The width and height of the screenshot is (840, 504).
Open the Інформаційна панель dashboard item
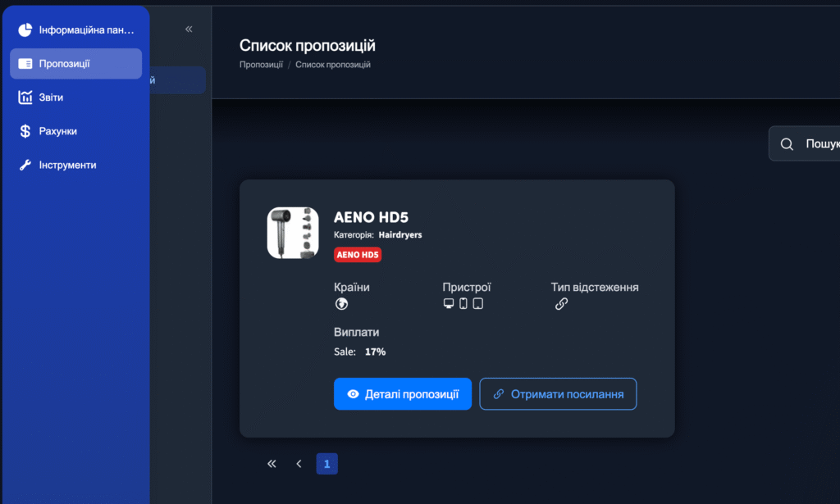(x=75, y=30)
